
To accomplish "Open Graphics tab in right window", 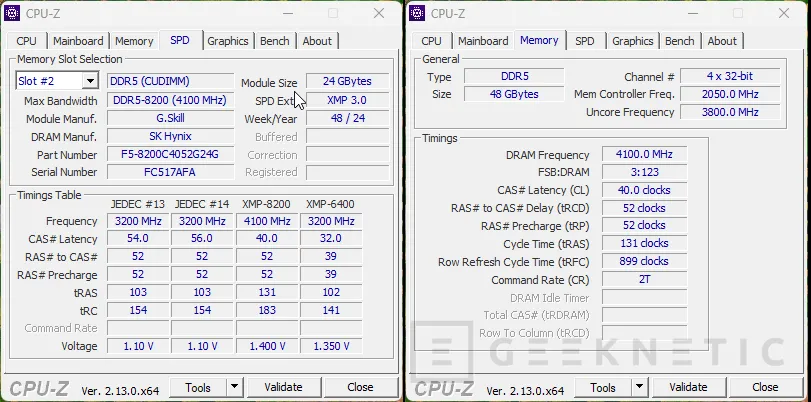I will (633, 41).
